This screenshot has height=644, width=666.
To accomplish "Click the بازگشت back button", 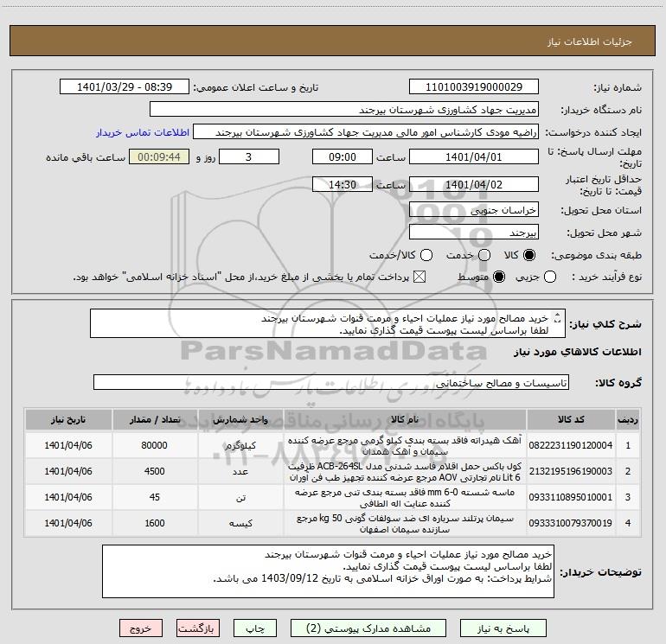I will pyautogui.click(x=198, y=628).
